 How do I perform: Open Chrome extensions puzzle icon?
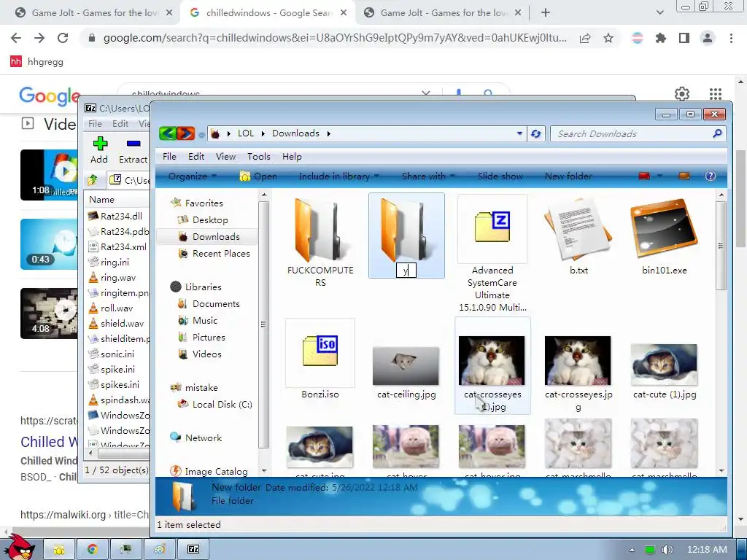(x=660, y=38)
